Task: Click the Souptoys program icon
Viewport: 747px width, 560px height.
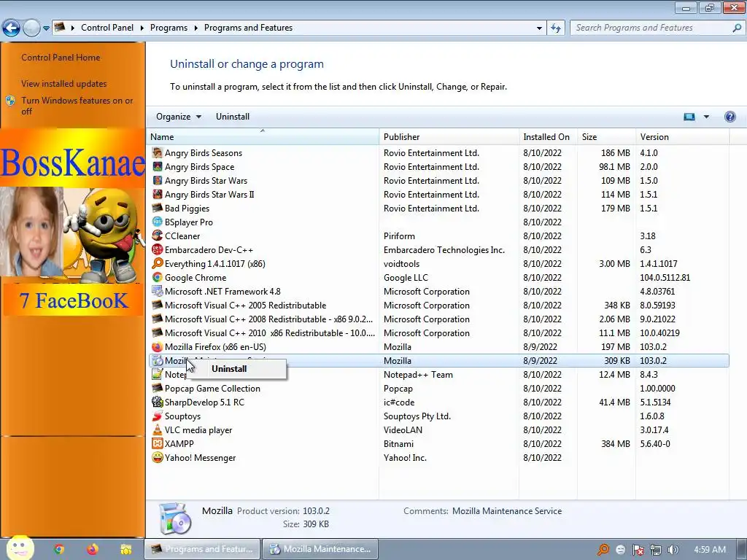Action: click(158, 416)
